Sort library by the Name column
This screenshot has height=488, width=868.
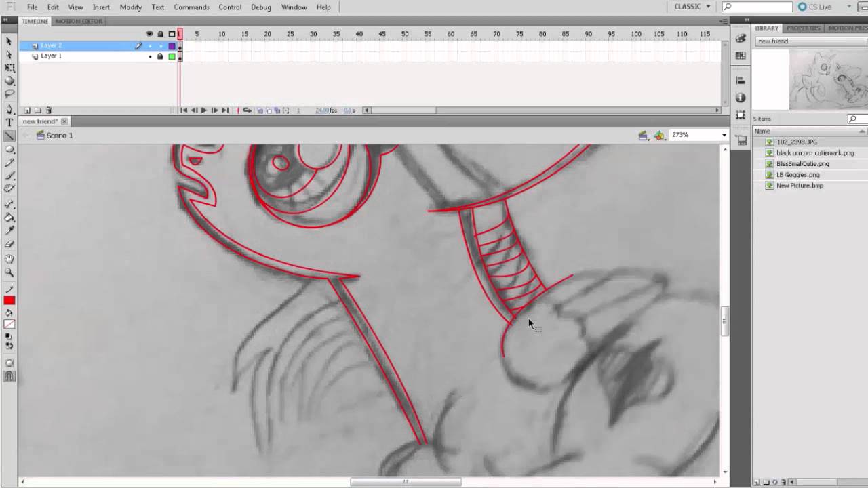810,131
